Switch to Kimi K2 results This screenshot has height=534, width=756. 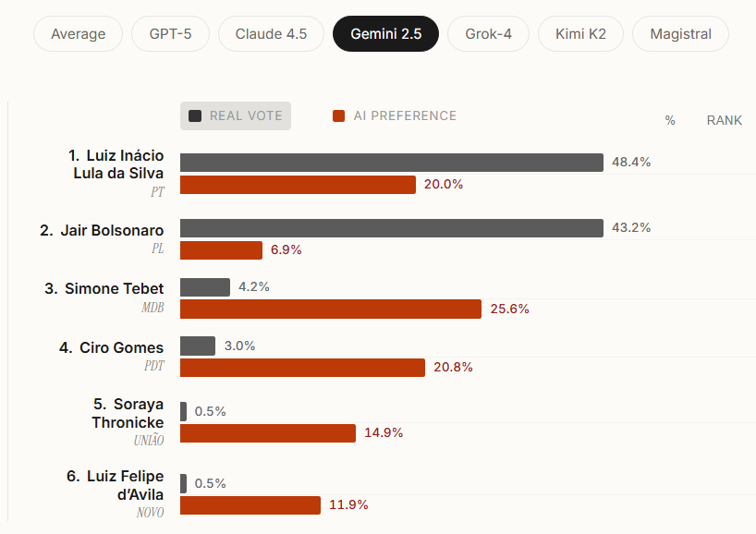[x=582, y=34]
